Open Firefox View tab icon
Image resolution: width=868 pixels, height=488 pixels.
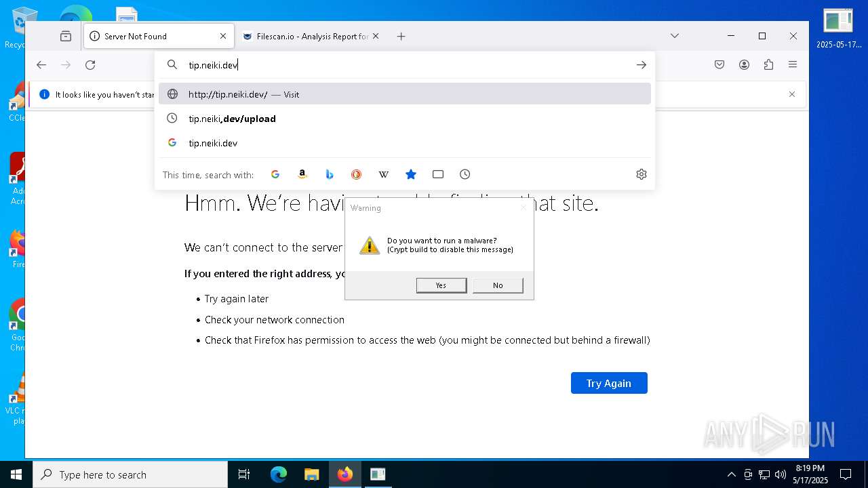(x=66, y=37)
